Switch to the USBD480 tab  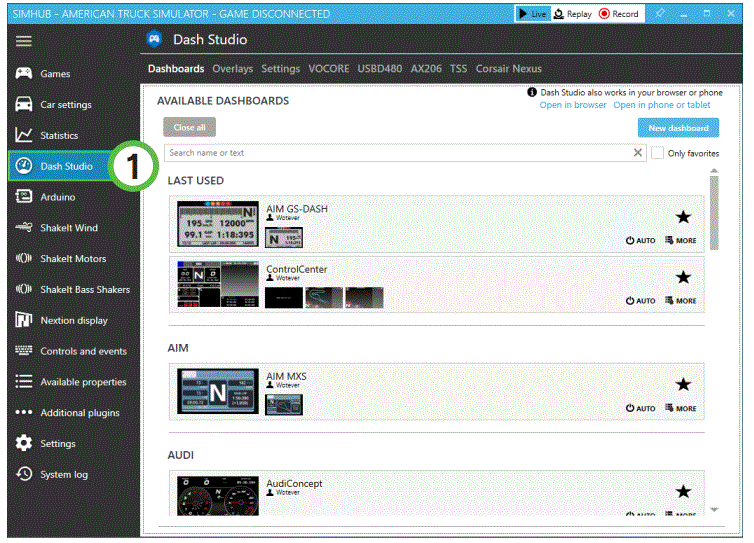coord(379,69)
